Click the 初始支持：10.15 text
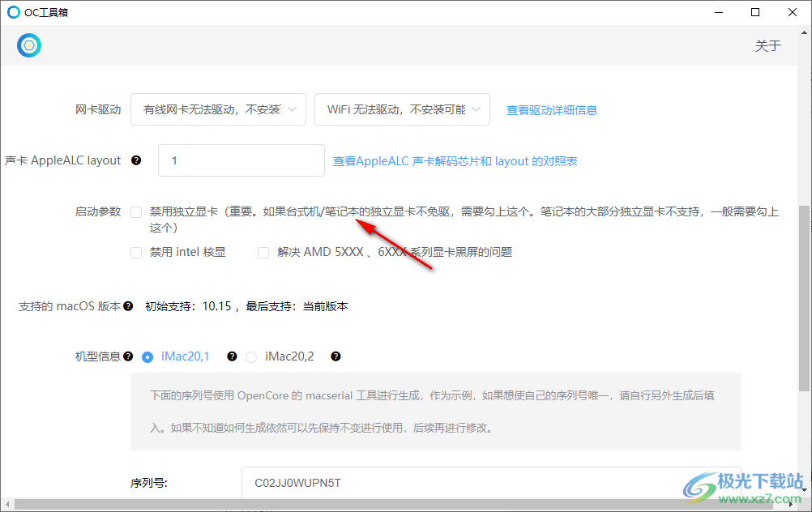 pyautogui.click(x=188, y=306)
